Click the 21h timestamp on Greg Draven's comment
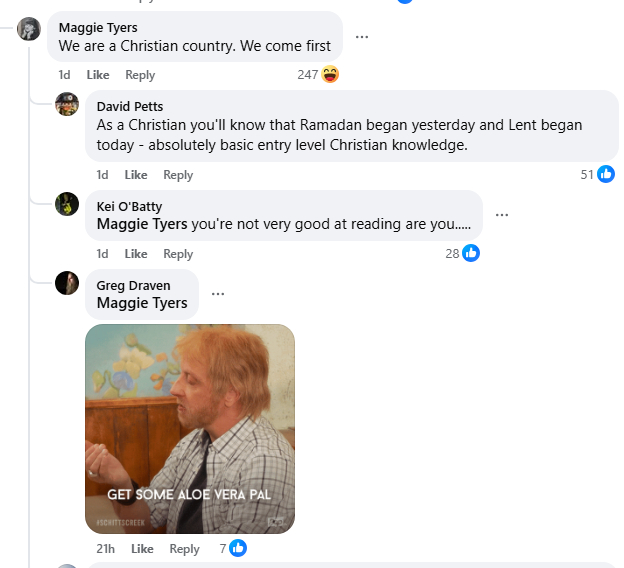Screen dimensions: 624x568 [105, 549]
